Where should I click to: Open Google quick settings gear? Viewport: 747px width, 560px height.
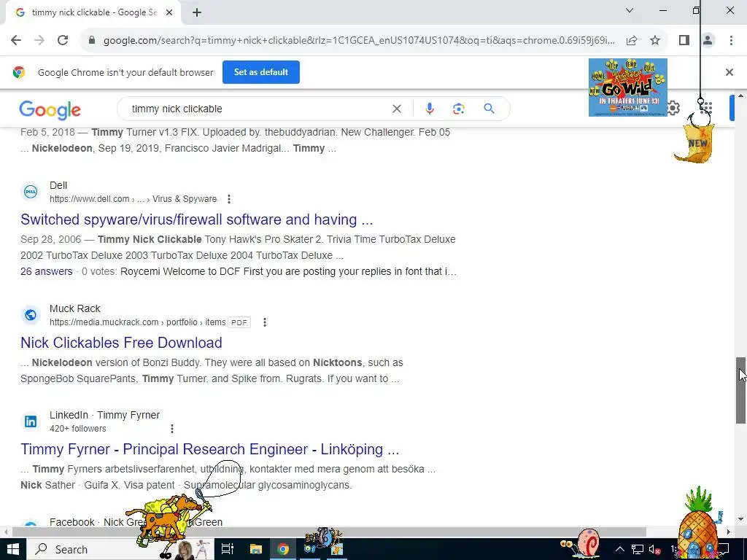[x=673, y=108]
